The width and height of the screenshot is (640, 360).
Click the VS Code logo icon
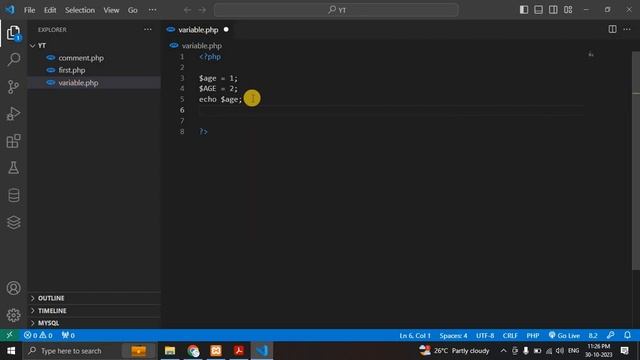point(10,9)
